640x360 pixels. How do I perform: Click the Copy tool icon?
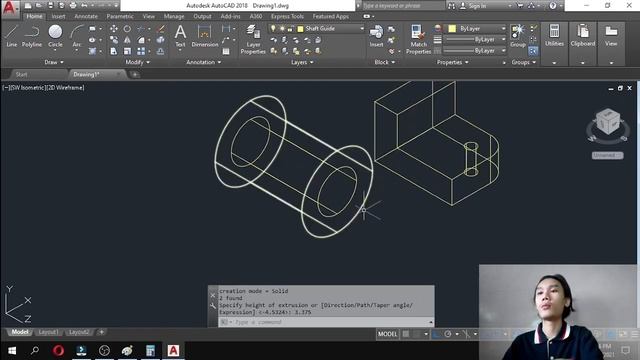pos(114,40)
